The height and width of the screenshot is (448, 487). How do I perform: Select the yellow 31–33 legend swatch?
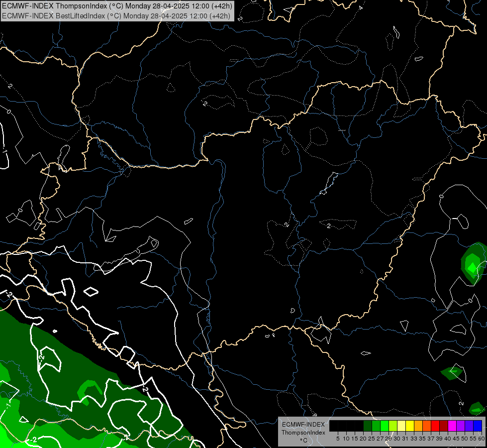[410, 426]
